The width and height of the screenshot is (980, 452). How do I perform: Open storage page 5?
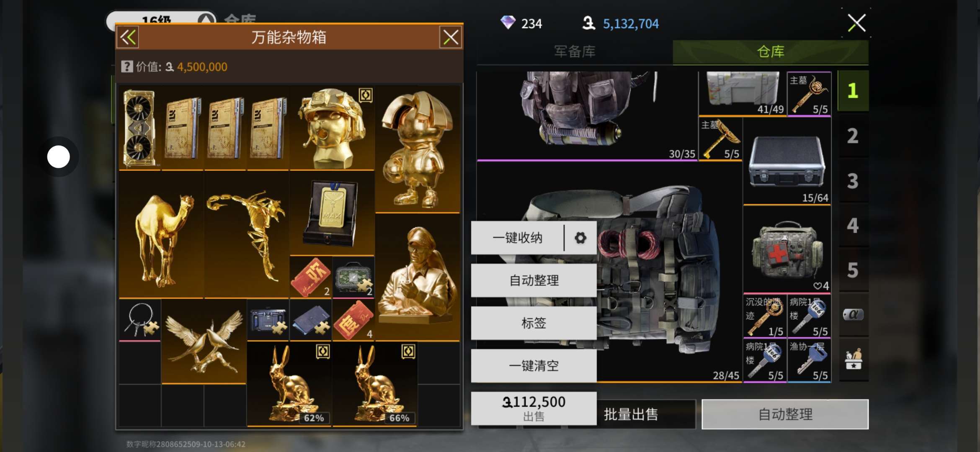(x=853, y=270)
